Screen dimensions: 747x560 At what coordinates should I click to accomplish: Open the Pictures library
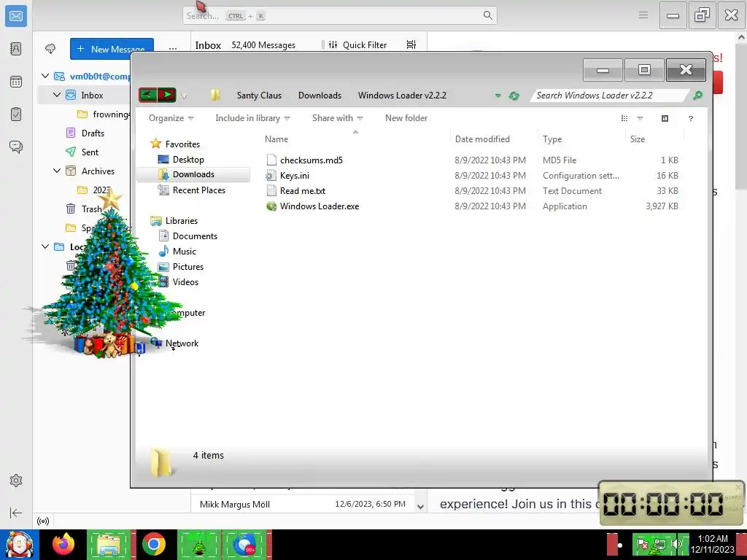[187, 266]
